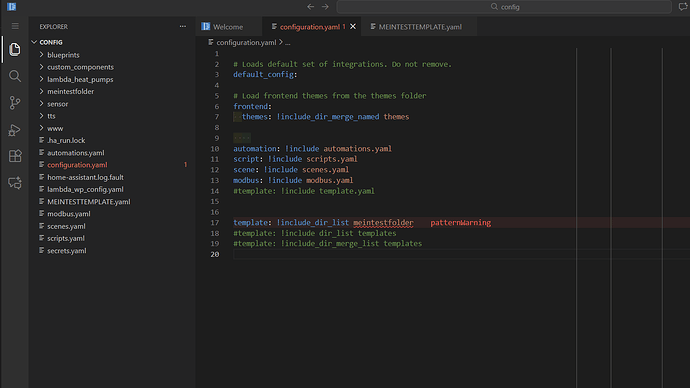
Task: Open MEINTESTTEMPLATE.yaml in the explorer
Action: click(88, 201)
